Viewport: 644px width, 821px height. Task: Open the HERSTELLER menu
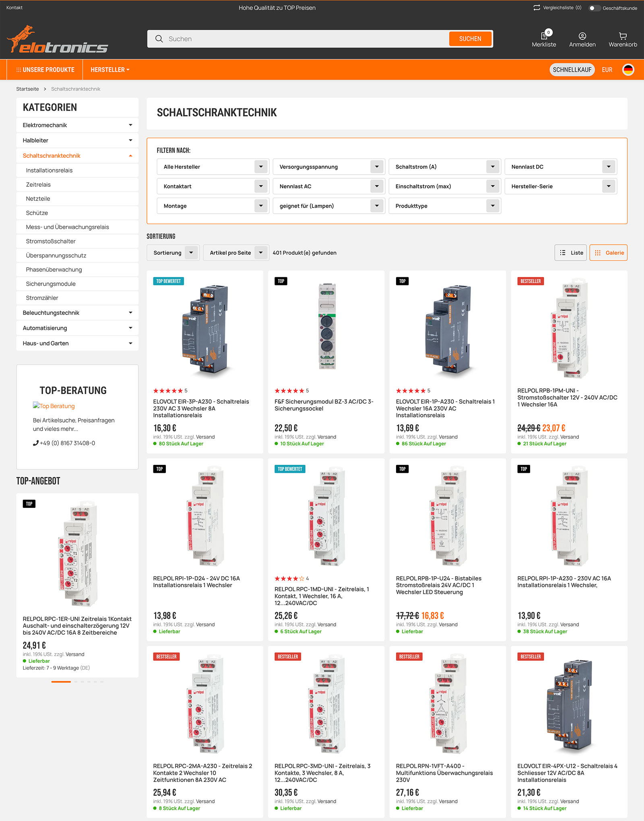pyautogui.click(x=110, y=70)
